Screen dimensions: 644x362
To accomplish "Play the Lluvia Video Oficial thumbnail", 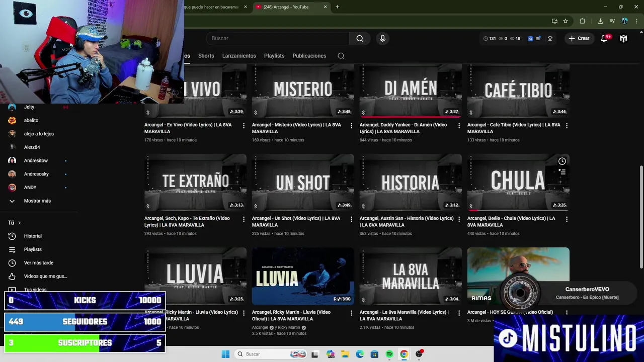I will 303,276.
